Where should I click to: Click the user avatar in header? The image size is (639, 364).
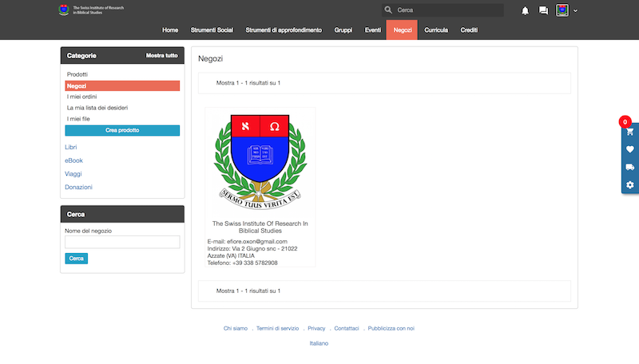[562, 10]
